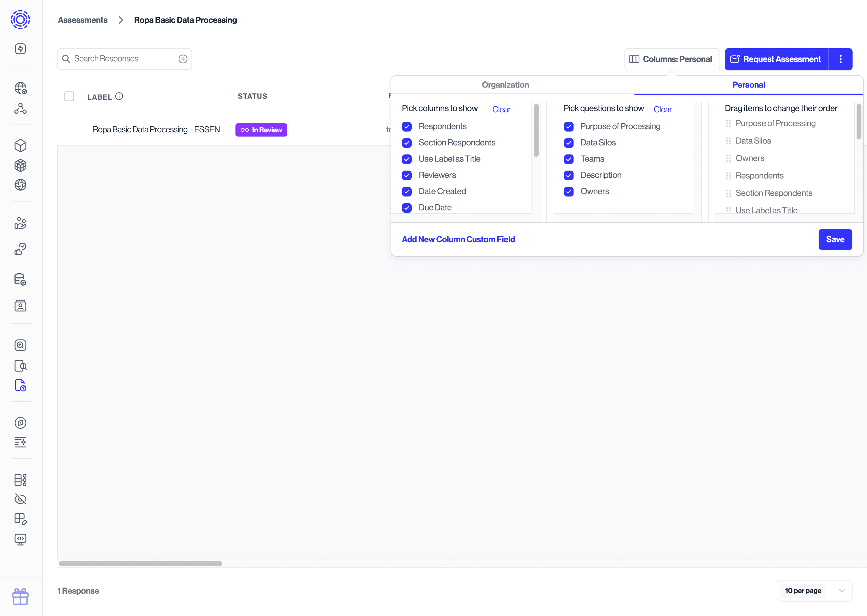867x616 pixels.
Task: Select the checkbox next to the LABEL header
Action: [x=70, y=96]
